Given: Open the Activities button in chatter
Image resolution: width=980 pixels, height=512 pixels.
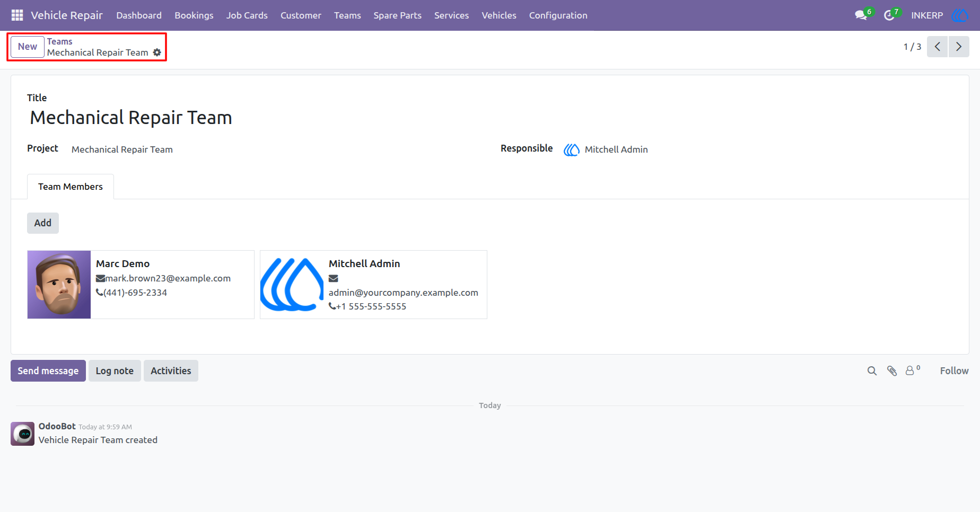Looking at the screenshot, I should [171, 371].
